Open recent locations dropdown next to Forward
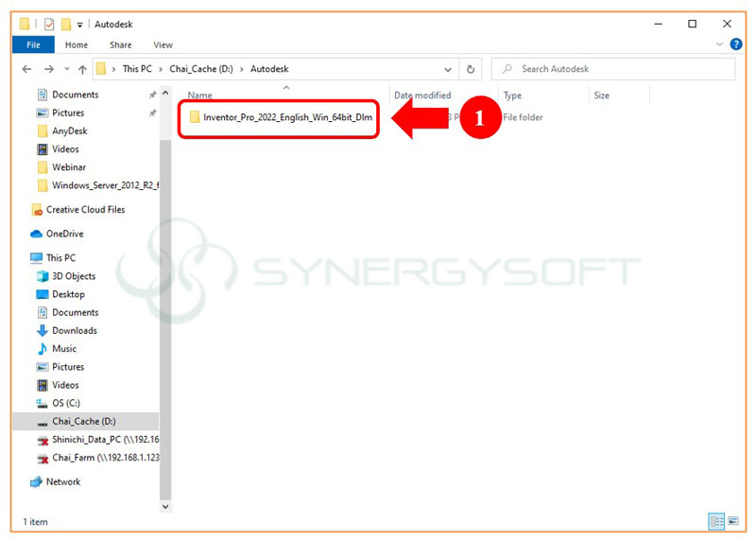 pos(66,69)
